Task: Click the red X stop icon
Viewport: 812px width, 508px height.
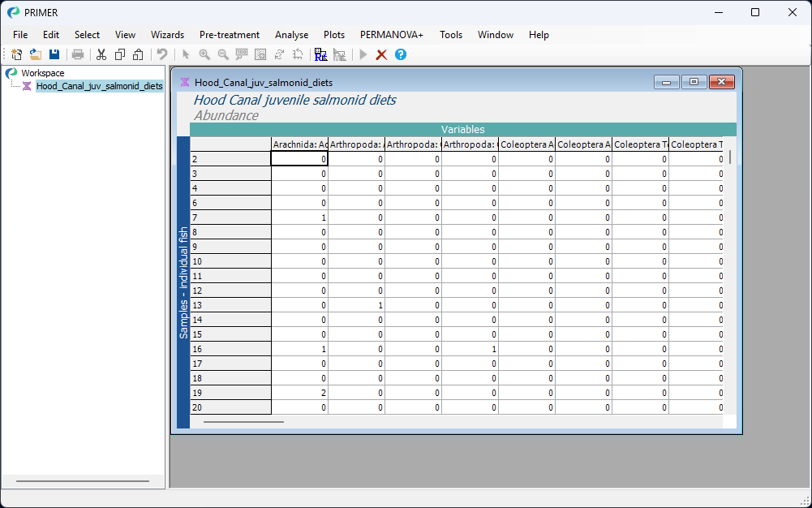Action: [381, 54]
